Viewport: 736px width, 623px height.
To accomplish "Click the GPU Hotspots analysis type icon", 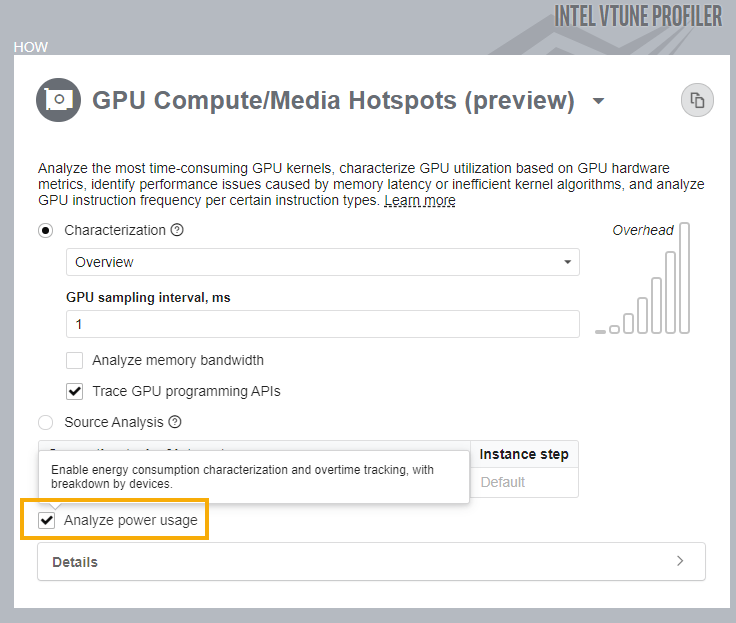I will [x=58, y=100].
